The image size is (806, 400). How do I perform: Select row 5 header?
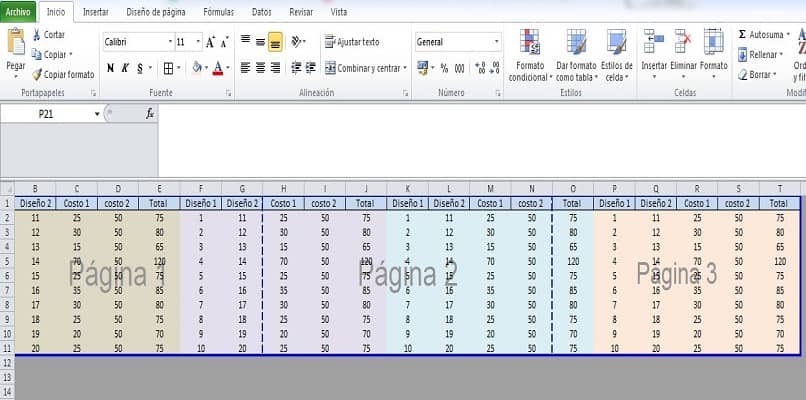pos(7,261)
